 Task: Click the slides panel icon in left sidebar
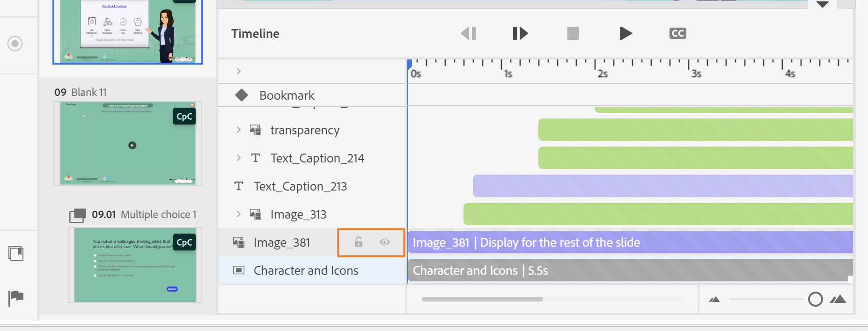pyautogui.click(x=16, y=253)
